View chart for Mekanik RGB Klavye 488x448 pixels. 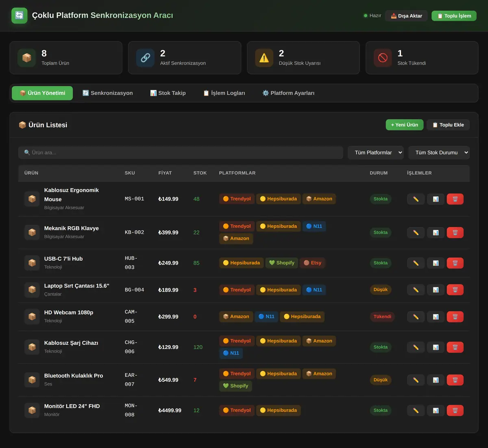click(x=436, y=233)
